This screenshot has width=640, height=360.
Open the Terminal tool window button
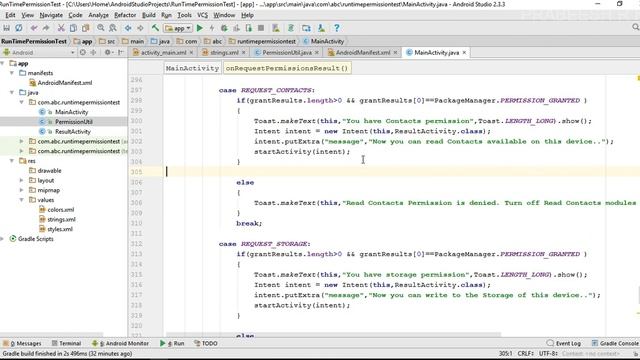pos(67,343)
